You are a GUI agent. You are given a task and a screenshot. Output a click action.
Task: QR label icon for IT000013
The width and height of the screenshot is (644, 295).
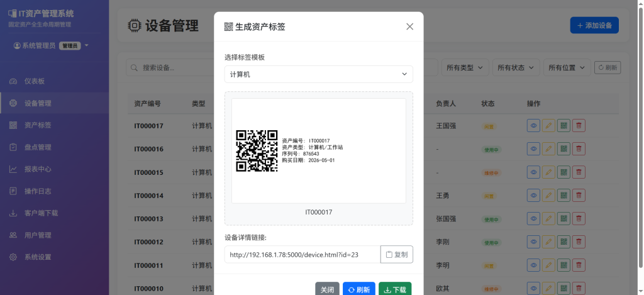tap(563, 219)
